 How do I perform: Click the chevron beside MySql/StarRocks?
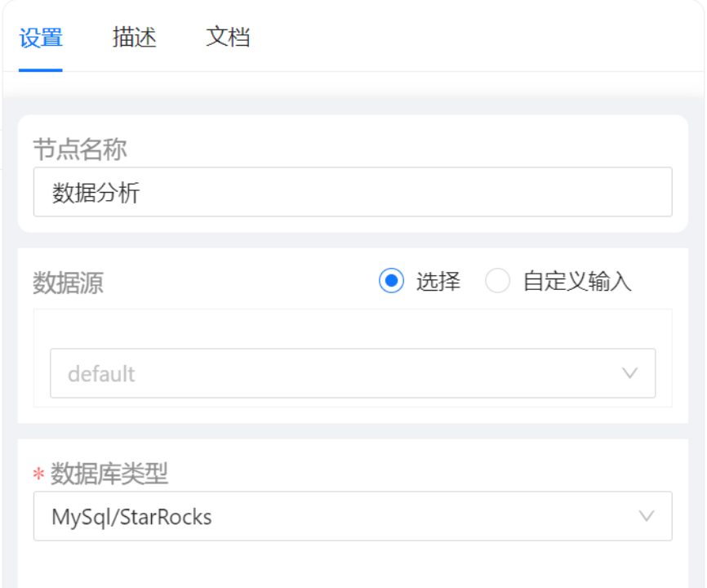point(646,516)
